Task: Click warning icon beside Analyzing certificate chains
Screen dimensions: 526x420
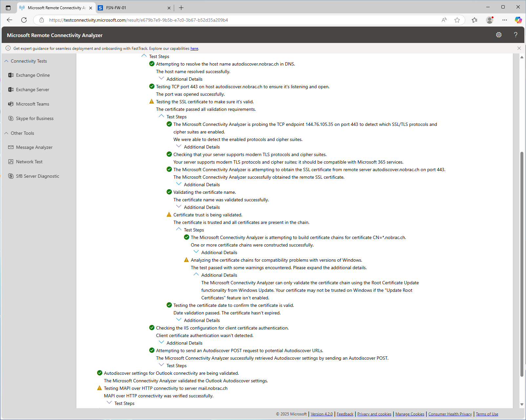Action: [x=186, y=260]
